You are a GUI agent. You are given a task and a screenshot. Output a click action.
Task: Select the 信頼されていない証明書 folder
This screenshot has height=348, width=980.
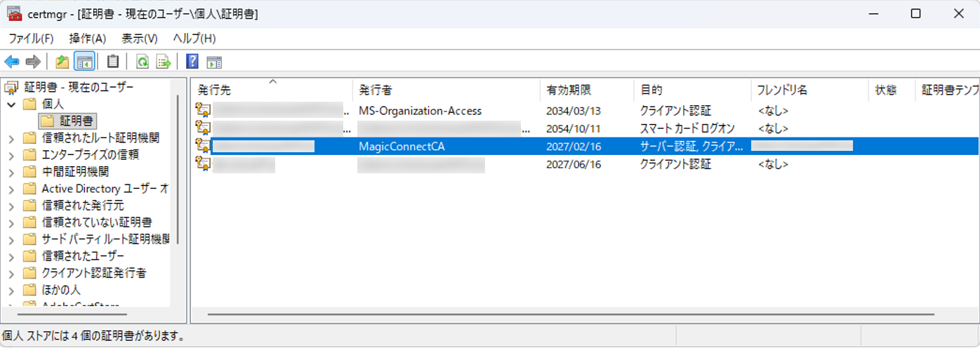(97, 222)
